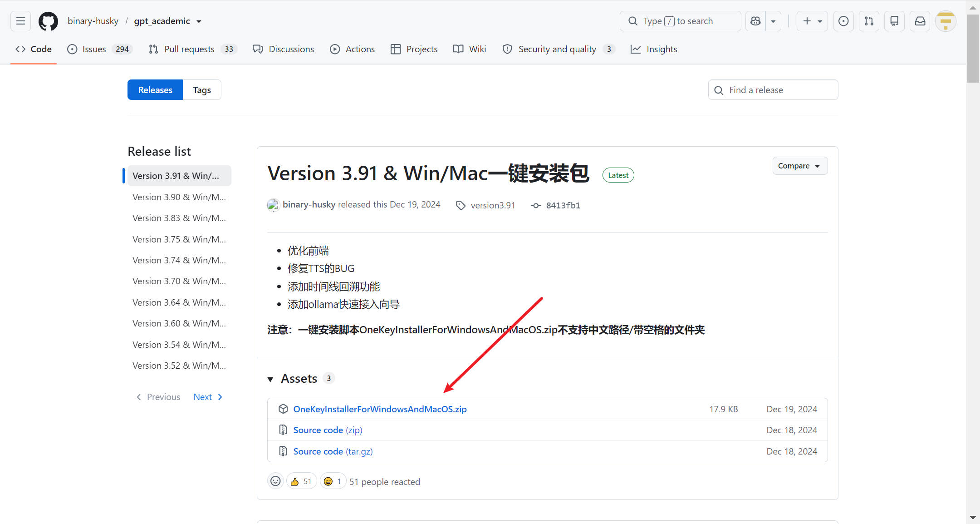
Task: Add a reaction with smiley button
Action: pos(275,481)
